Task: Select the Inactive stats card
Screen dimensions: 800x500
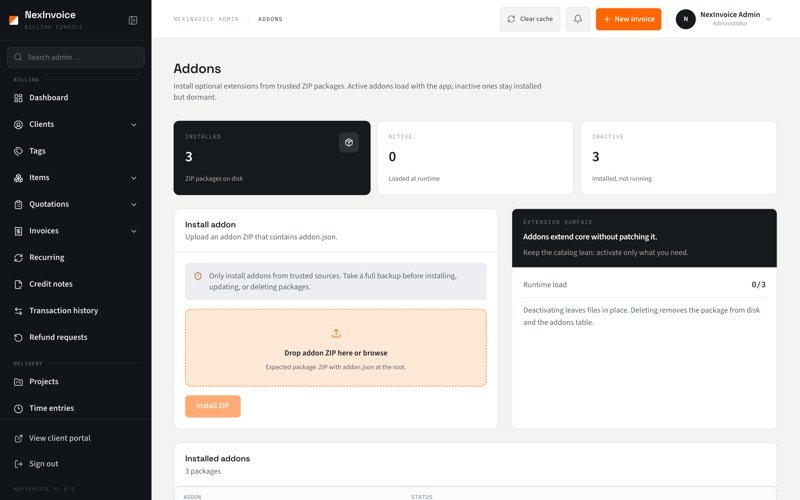Action: tap(679, 158)
